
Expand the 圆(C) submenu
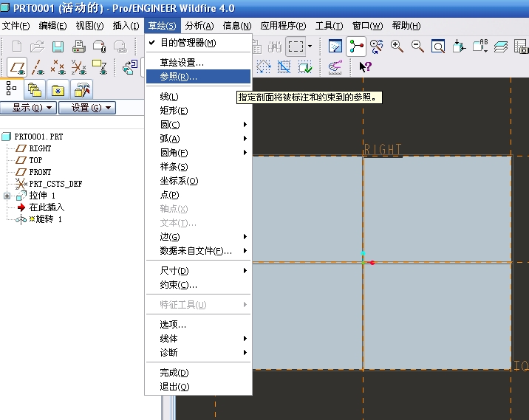[198, 125]
